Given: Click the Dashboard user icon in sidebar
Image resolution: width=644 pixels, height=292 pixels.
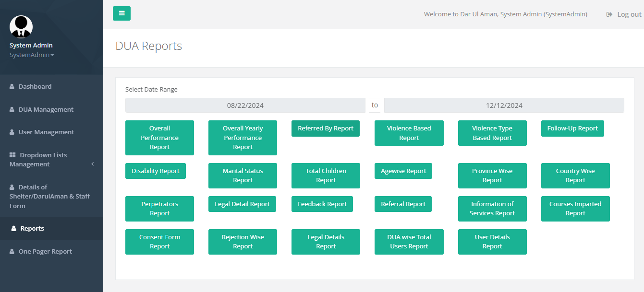Looking at the screenshot, I should coord(12,87).
